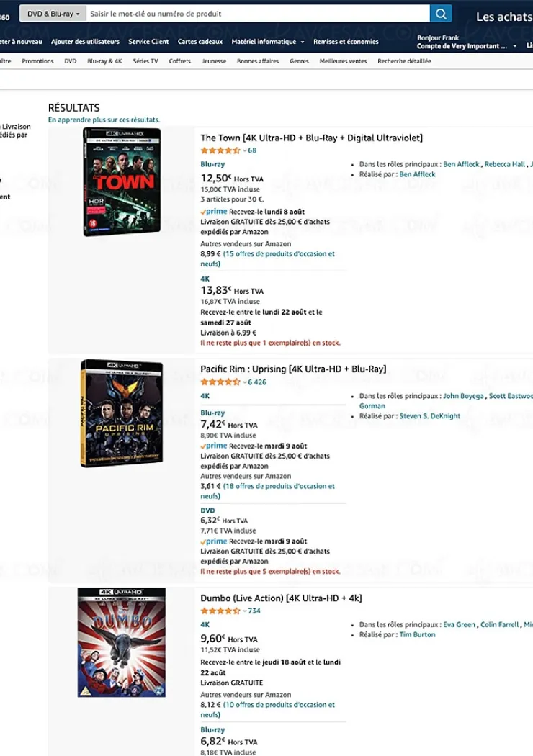Click 'En apprendre plus sur ces résultats'
This screenshot has height=756, width=533.
pyautogui.click(x=104, y=120)
